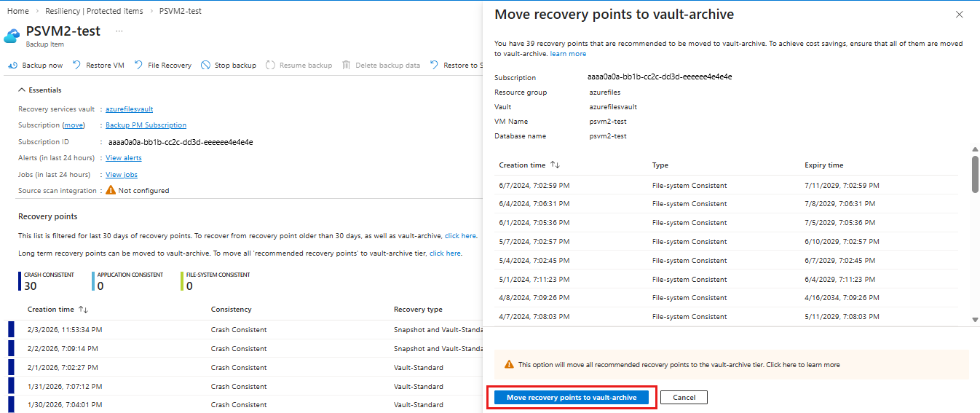Viewport: 980px width, 413px height.
Task: Collapse the Essentials section
Action: 22,90
